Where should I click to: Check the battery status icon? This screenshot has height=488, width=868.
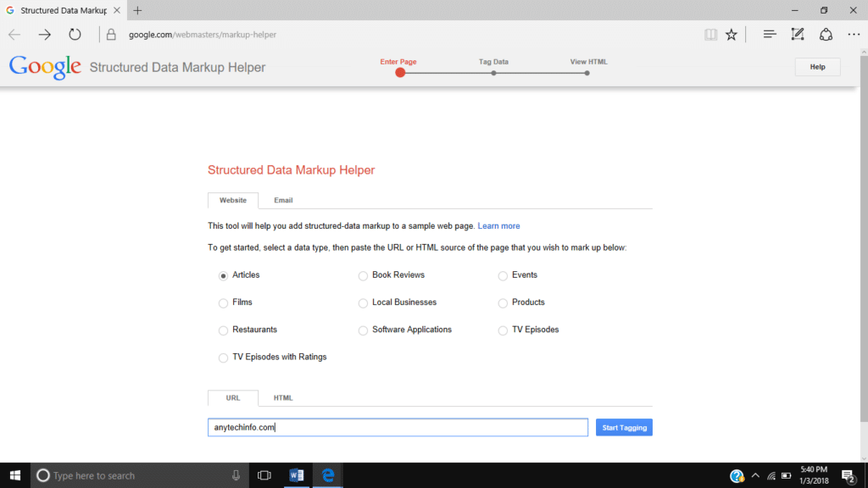(786, 476)
